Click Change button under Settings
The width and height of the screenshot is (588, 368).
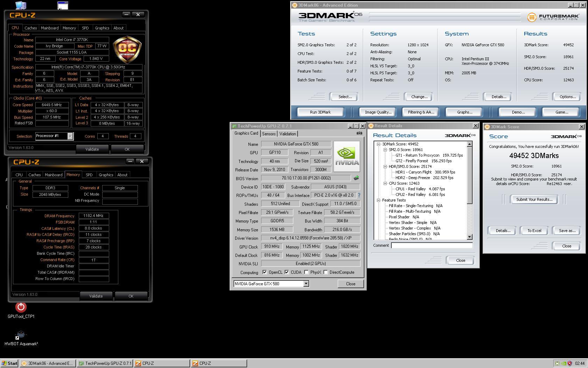[419, 97]
